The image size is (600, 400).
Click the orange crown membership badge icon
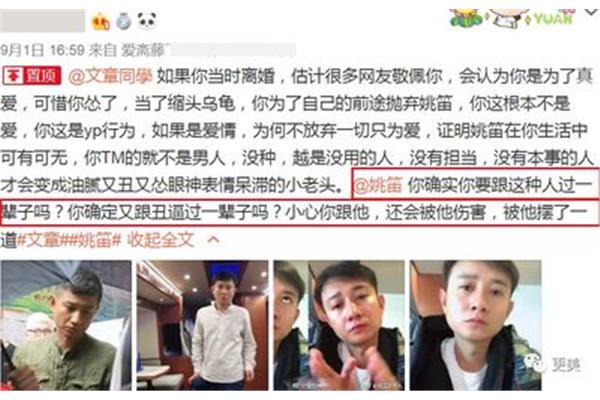pyautogui.click(x=101, y=21)
